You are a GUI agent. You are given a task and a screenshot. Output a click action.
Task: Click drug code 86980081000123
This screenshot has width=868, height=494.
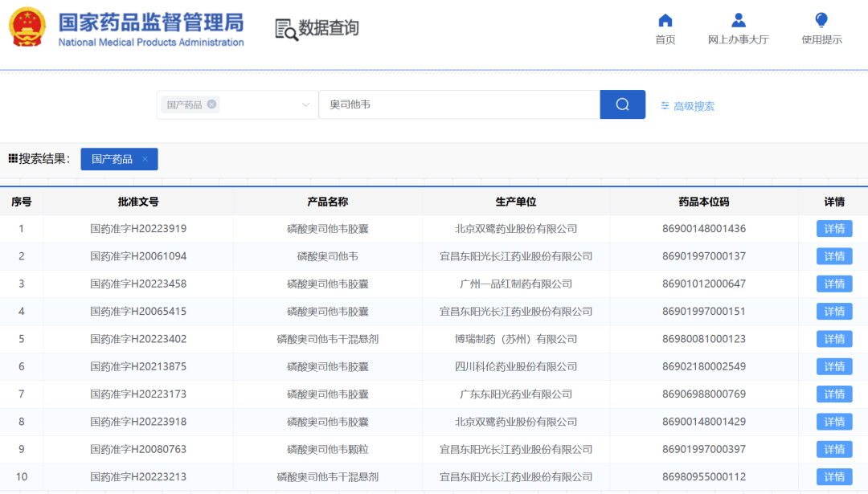704,339
